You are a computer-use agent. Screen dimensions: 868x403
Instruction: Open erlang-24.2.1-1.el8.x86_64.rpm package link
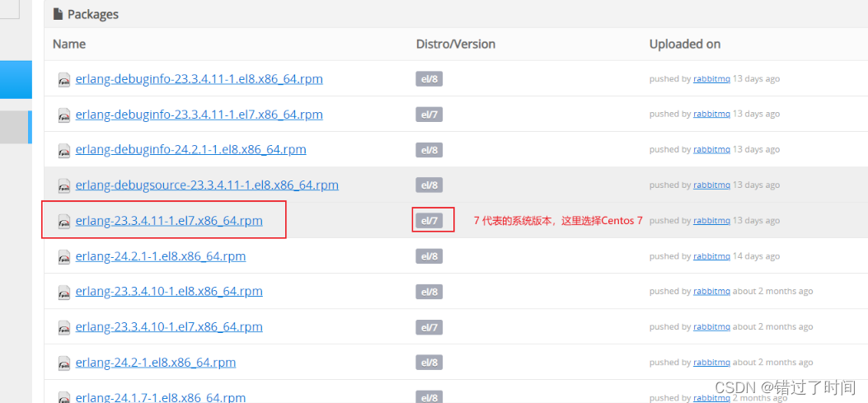tap(160, 256)
